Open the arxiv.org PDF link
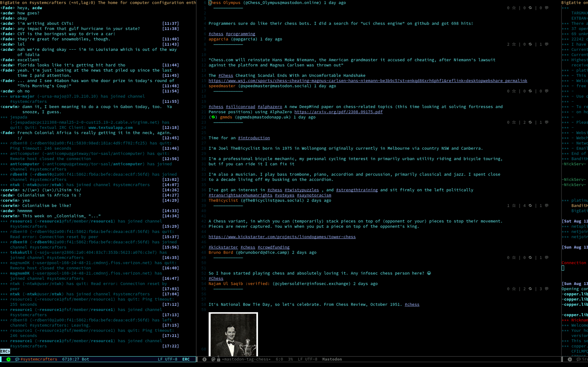This screenshot has height=367, width=588. [338, 112]
